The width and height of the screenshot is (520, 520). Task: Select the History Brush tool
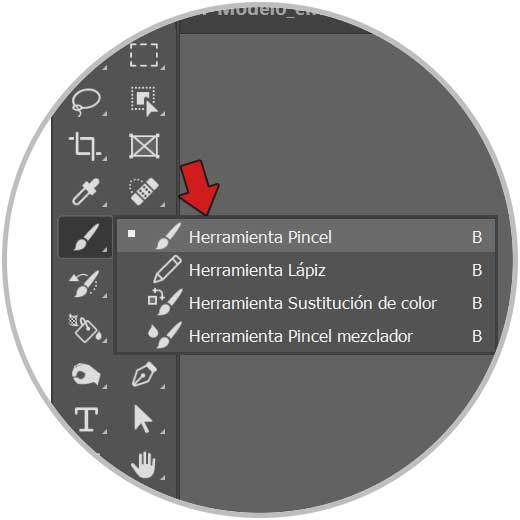point(85,284)
